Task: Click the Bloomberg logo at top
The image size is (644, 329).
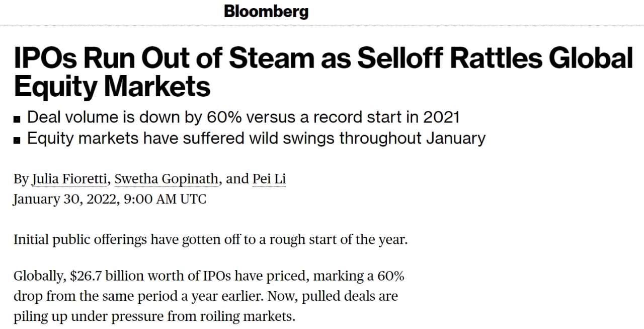Action: coord(266,12)
